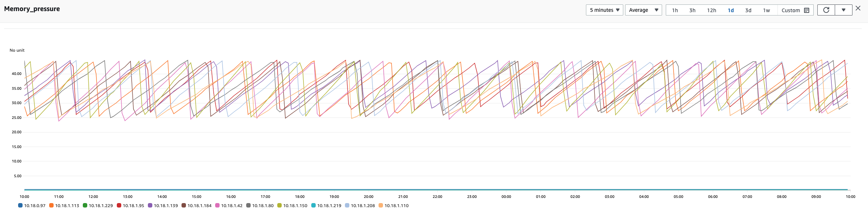The height and width of the screenshot is (216, 868).
Task: Toggle the 10.18.1.139 legend series
Action: pos(163,206)
